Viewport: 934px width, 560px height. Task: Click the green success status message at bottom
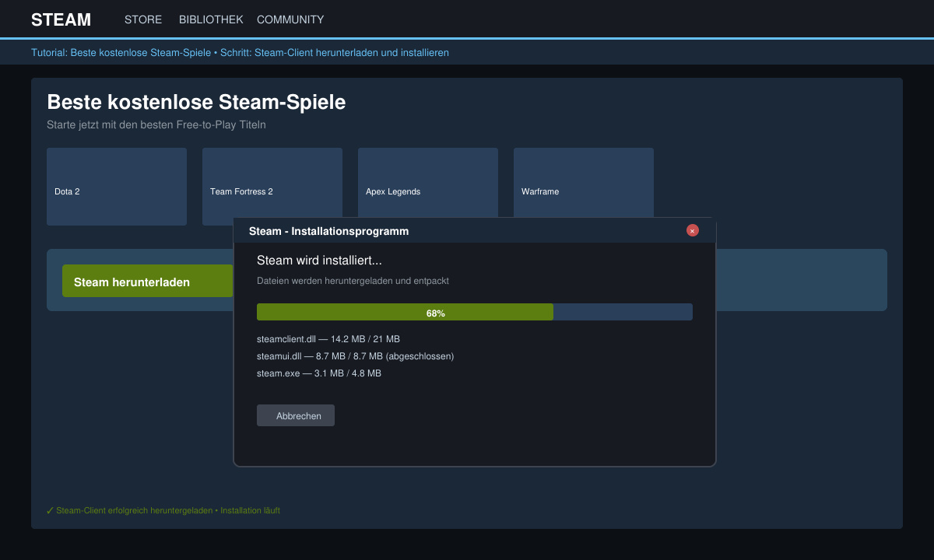point(163,511)
